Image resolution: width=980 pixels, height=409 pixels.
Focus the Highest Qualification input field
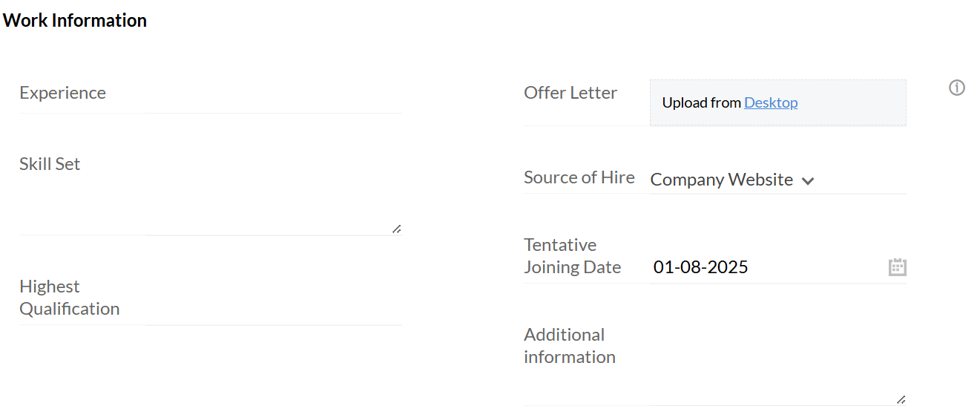click(273, 301)
